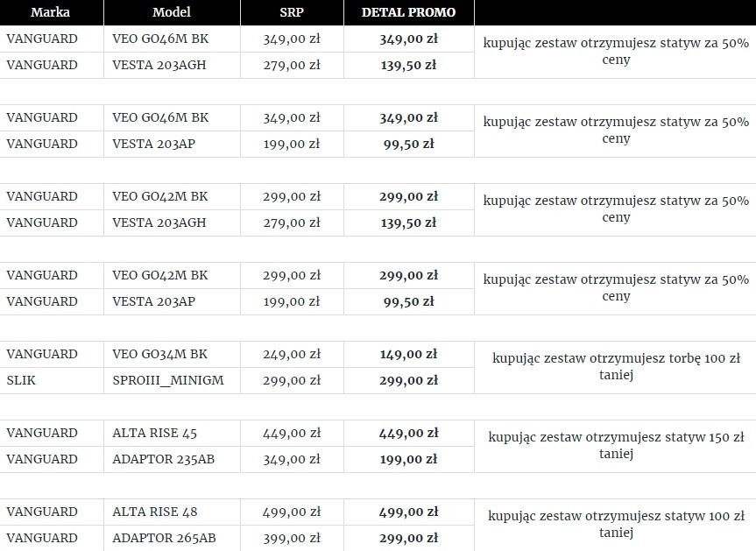The height and width of the screenshot is (551, 756).
Task: Click the 'statyw 100 zł taniej' promo description
Action: pos(616,525)
